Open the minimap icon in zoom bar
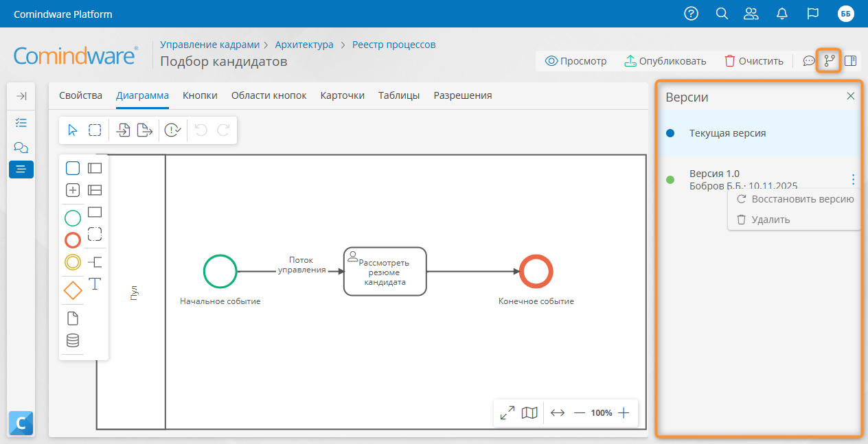Screen dimensions: 868x444 [x=529, y=413]
